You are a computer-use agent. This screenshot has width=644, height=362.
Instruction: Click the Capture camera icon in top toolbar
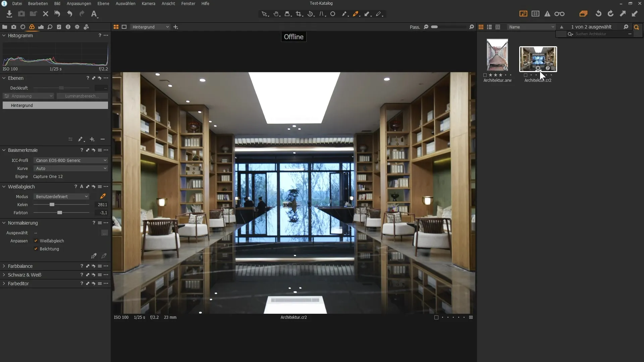coord(21,14)
